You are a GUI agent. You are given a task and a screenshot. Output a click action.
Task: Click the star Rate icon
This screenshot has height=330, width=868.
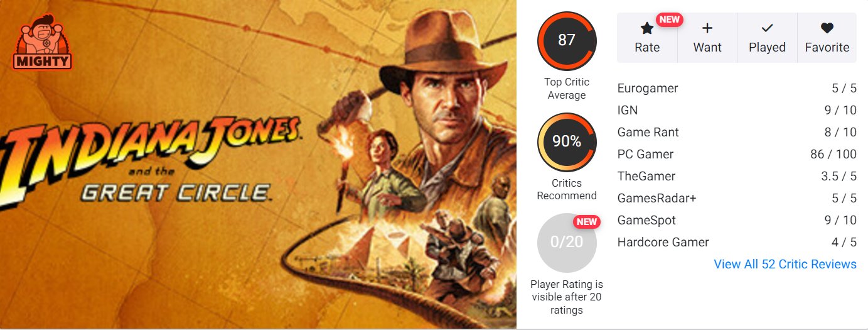pos(647,28)
